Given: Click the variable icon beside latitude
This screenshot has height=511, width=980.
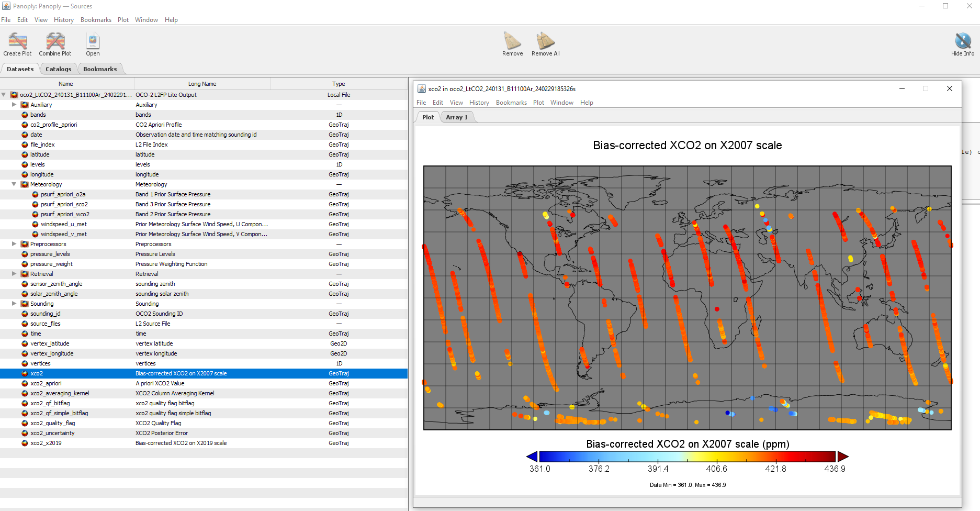Looking at the screenshot, I should point(25,154).
